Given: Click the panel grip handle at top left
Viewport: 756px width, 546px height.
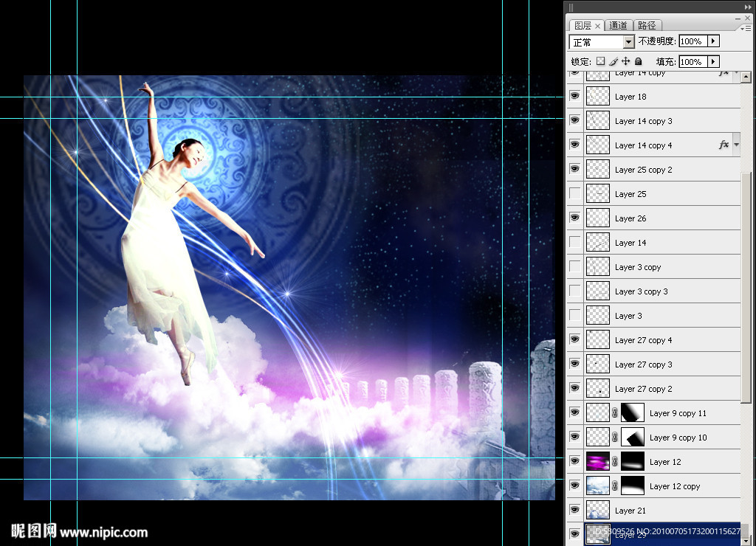Looking at the screenshot, I should 571,7.
